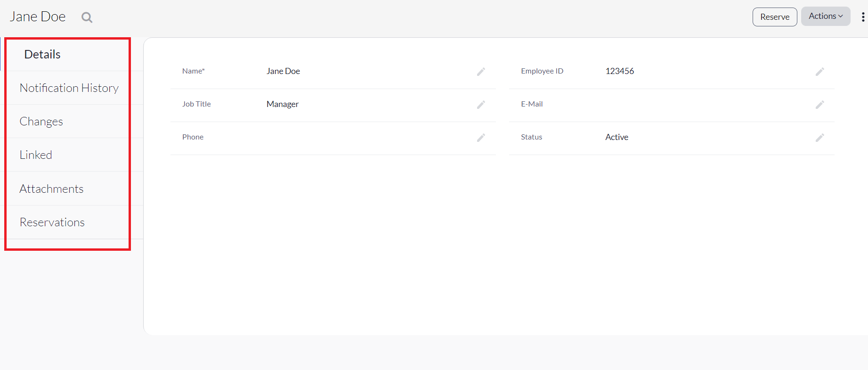This screenshot has height=370, width=868.
Task: Open the Notification History tab
Action: click(69, 88)
